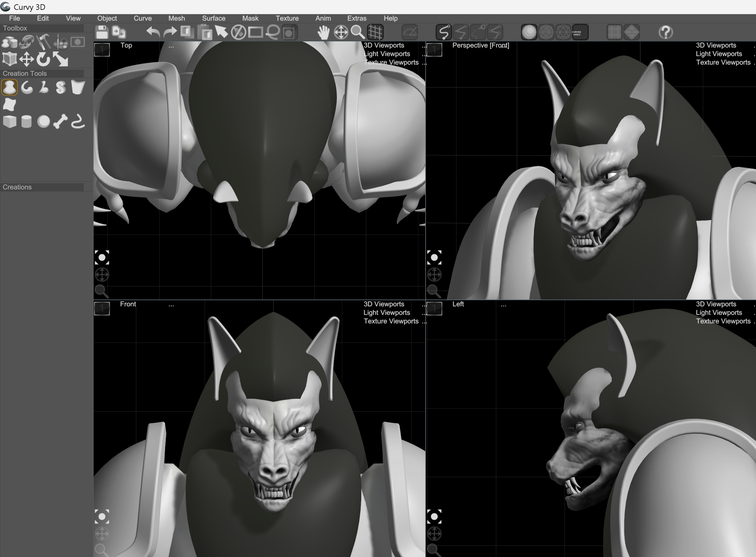Screen dimensions: 756x557
Task: Click the Paste clipboard icon
Action: 204,33
